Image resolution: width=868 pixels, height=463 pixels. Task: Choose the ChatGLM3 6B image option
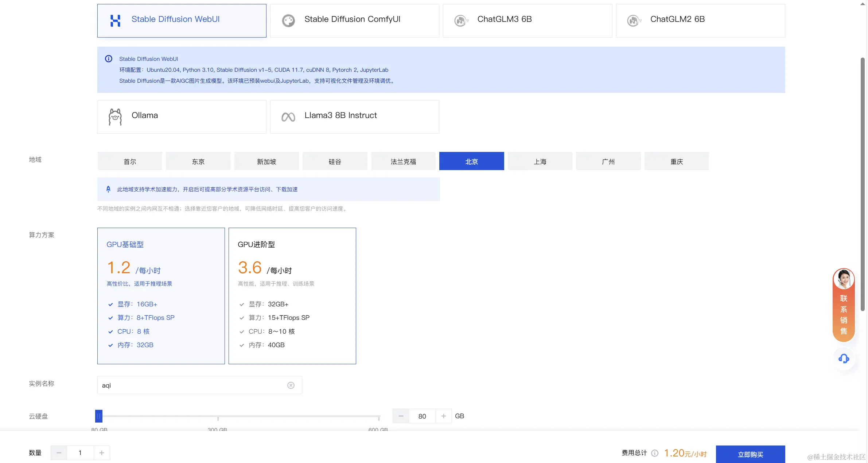coord(527,20)
